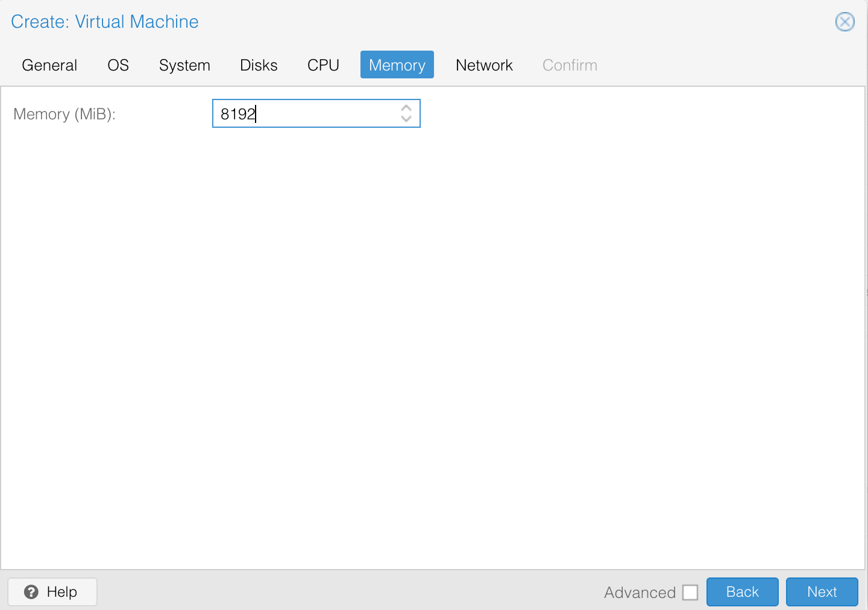
Task: Click the Help question mark icon
Action: pos(32,592)
